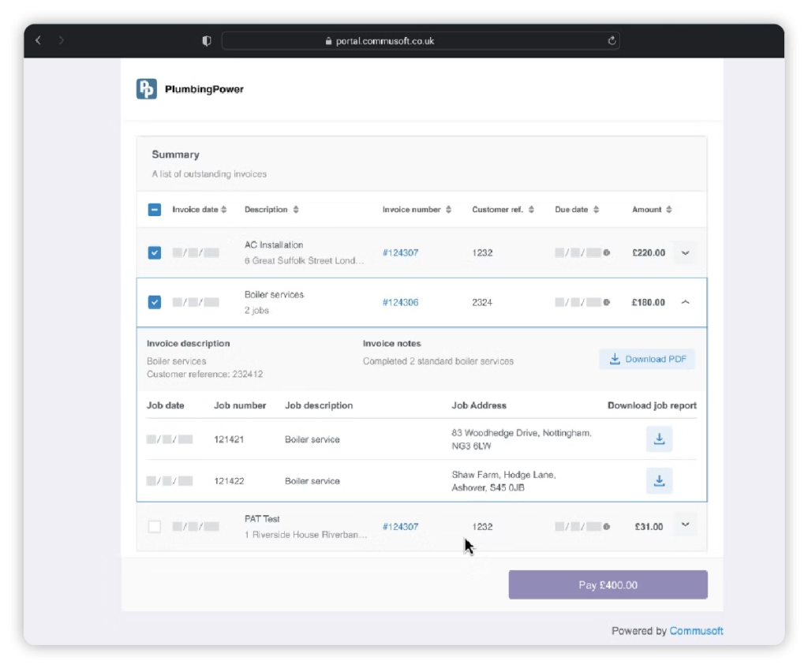Click the PlumbingPower logo icon
Image resolution: width=808 pixels, height=672 pixels.
pos(147,89)
